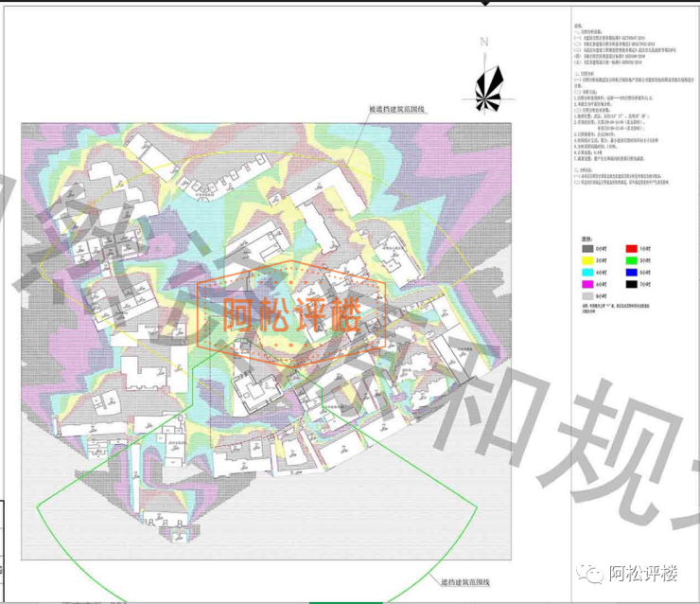Screen dimensions: 700x604
Task: Select the light gray 8小时 legend swatch
Action: (x=586, y=297)
